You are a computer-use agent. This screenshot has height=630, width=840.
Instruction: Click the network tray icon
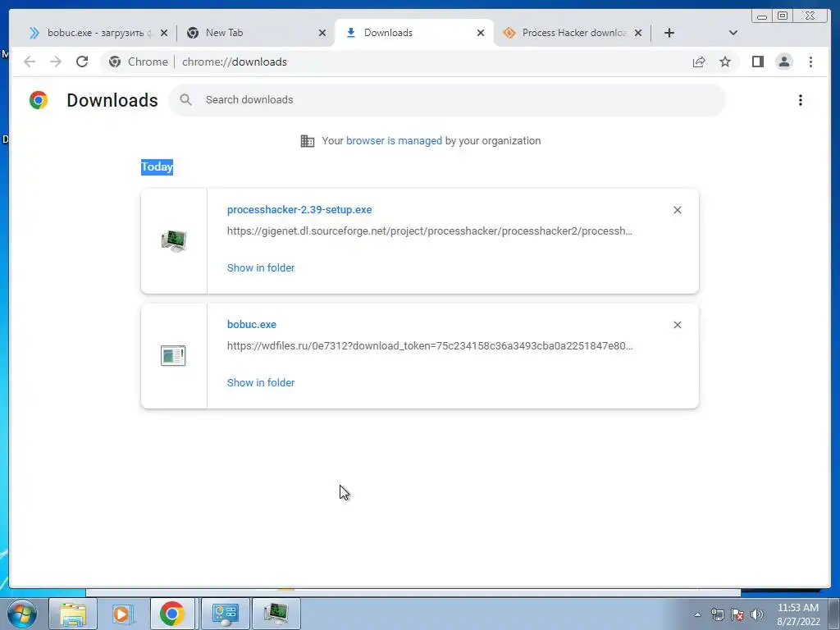pyautogui.click(x=717, y=614)
